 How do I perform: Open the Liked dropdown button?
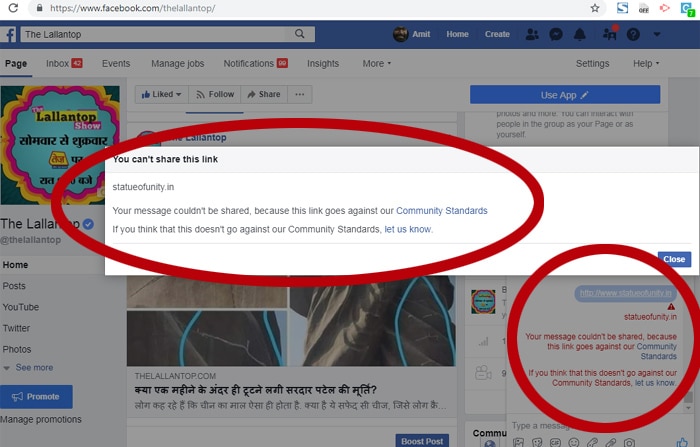[x=162, y=94]
